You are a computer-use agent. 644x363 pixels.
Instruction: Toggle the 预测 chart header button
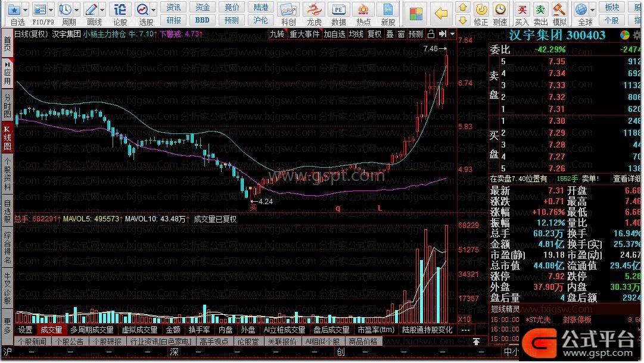416,34
